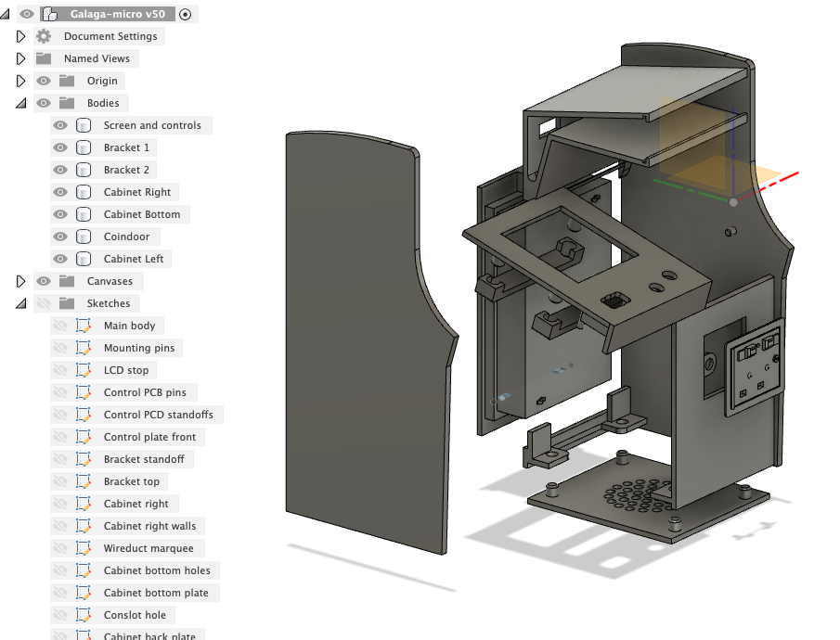Show the Sketches folder

[x=43, y=303]
